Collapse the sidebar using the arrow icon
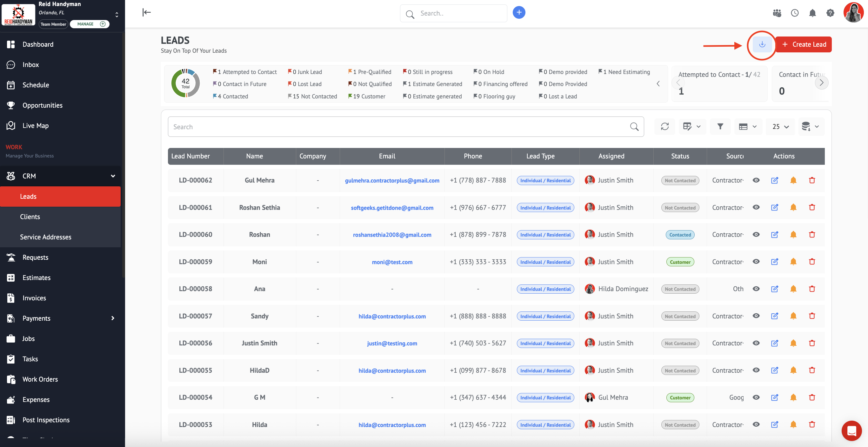This screenshot has width=868, height=447. [x=147, y=12]
